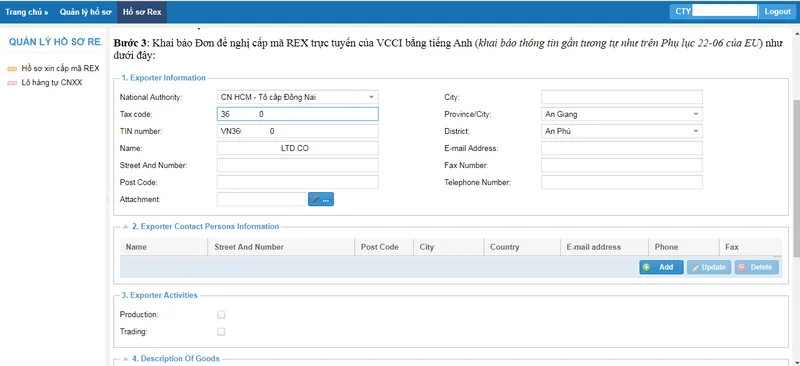Collapse the Description Of Goods section
This screenshot has height=366, width=800.
(126, 359)
